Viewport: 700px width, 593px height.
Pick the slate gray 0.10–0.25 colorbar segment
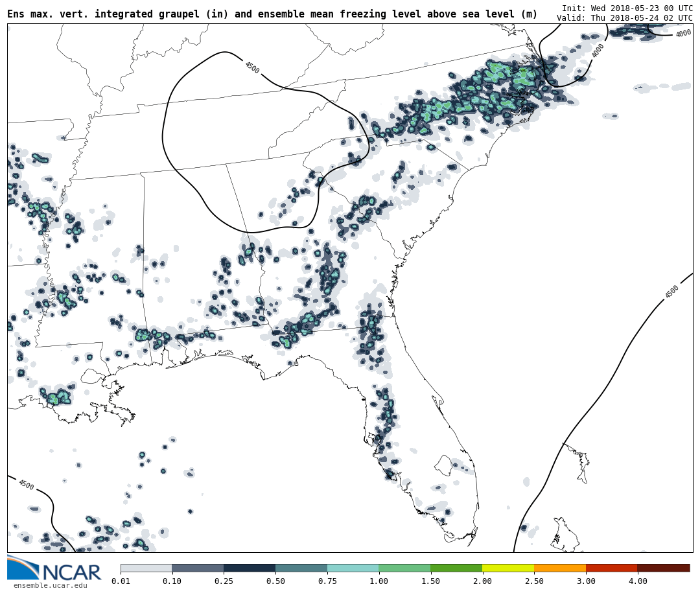tap(198, 568)
